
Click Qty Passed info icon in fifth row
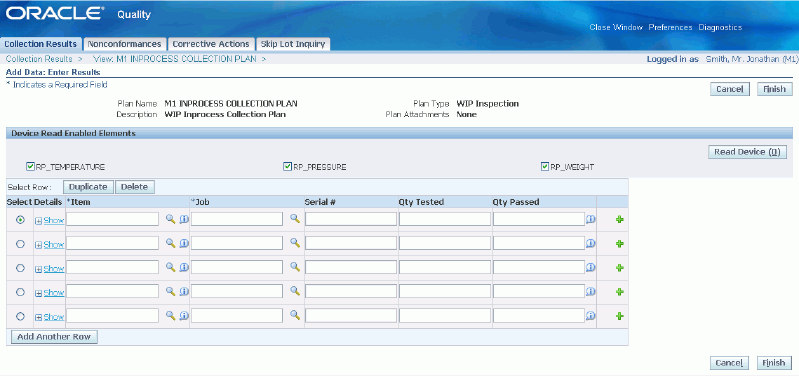pyautogui.click(x=591, y=315)
